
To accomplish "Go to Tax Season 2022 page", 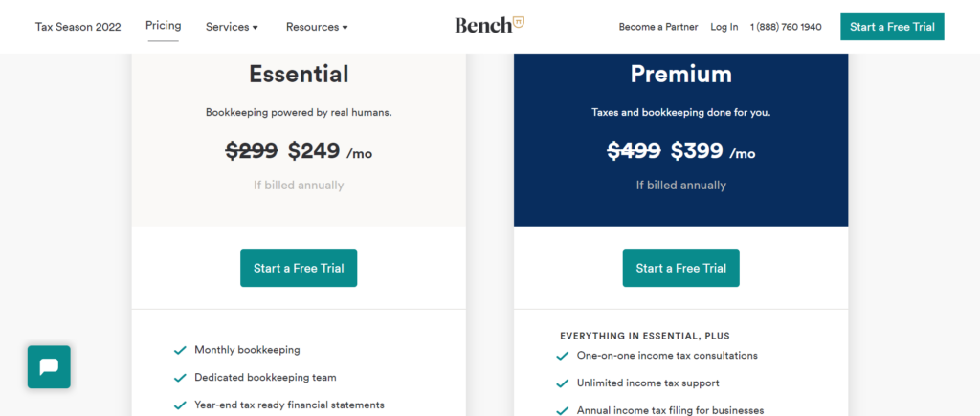I will (x=78, y=27).
